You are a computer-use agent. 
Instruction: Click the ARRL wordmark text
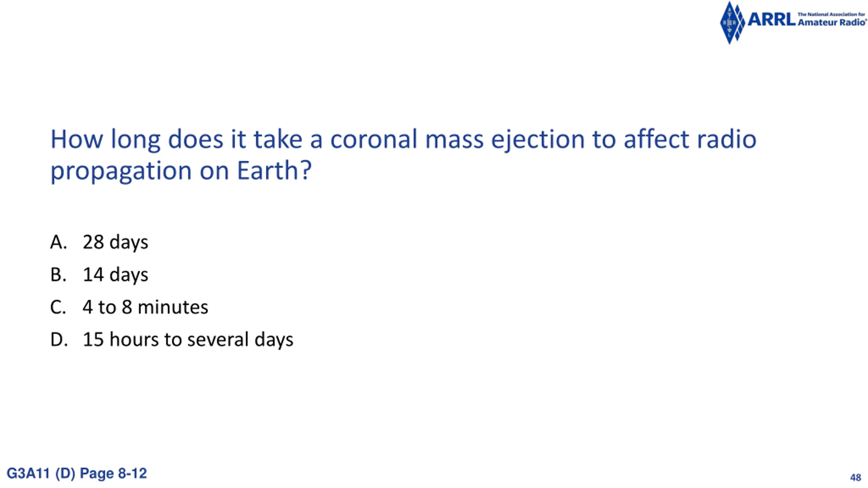771,19
